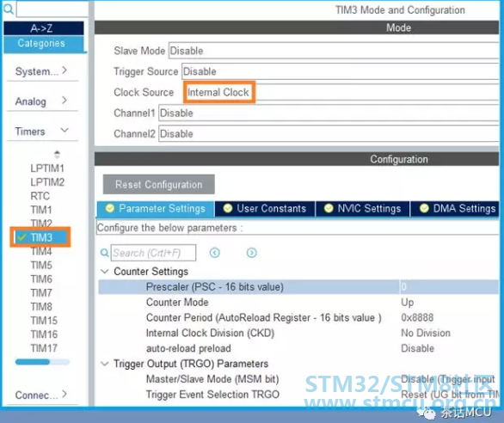504x423 pixels.
Task: Select the Master/Slave Mode (MSM bit) label
Action: [x=212, y=379]
